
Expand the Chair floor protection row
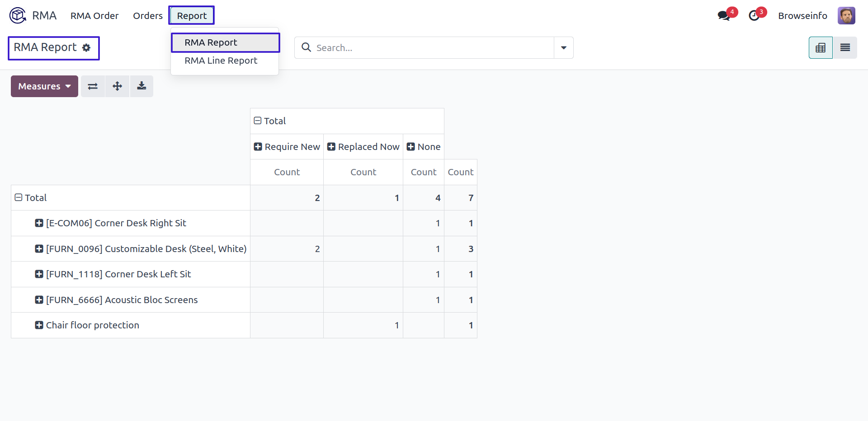pyautogui.click(x=87, y=325)
